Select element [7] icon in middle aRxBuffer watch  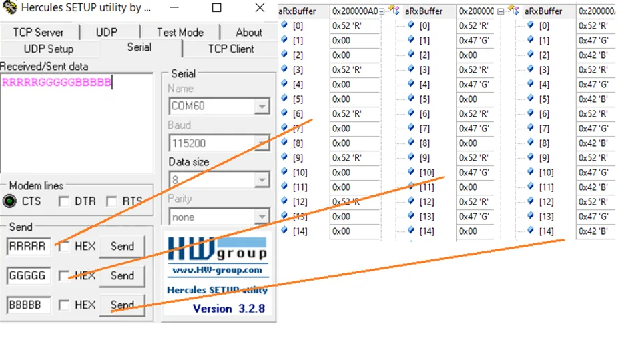tap(411, 127)
